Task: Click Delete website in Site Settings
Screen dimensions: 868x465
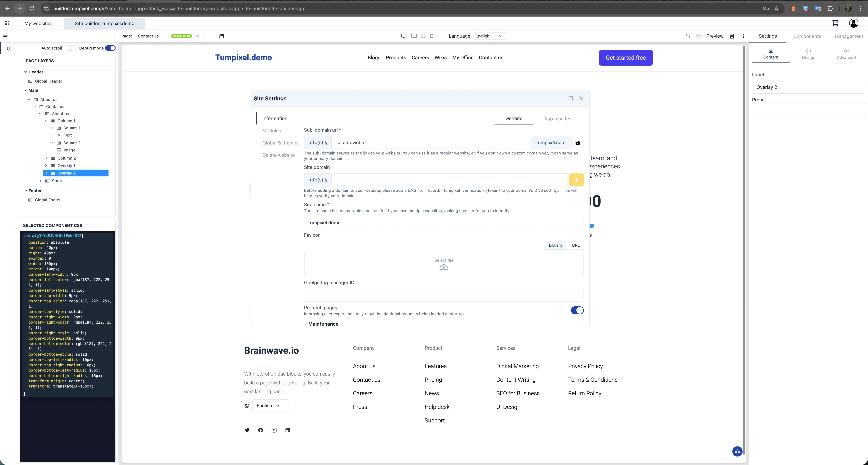Action: tap(279, 155)
